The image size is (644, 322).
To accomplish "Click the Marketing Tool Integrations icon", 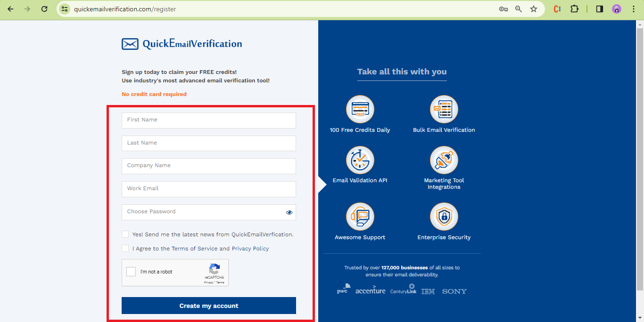I will [444, 160].
